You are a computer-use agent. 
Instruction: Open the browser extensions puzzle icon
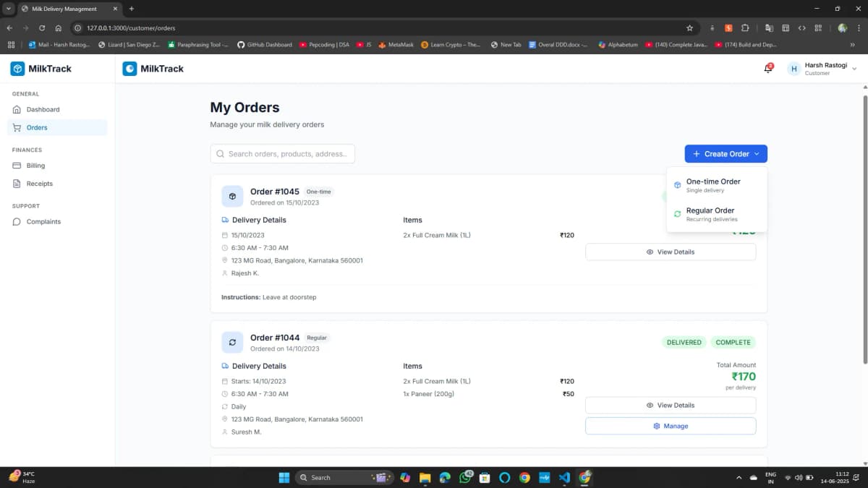745,27
